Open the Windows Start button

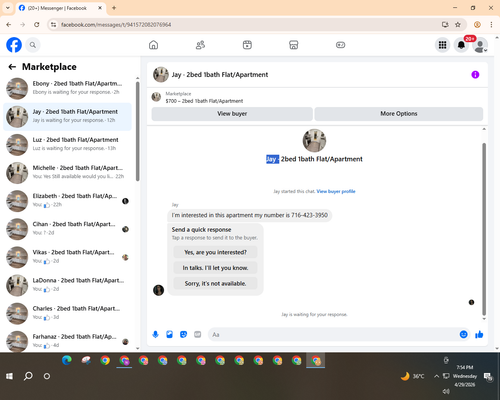[9, 376]
